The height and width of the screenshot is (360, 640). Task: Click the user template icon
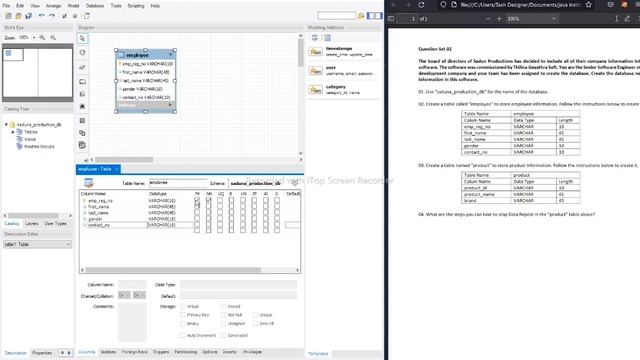(x=315, y=71)
